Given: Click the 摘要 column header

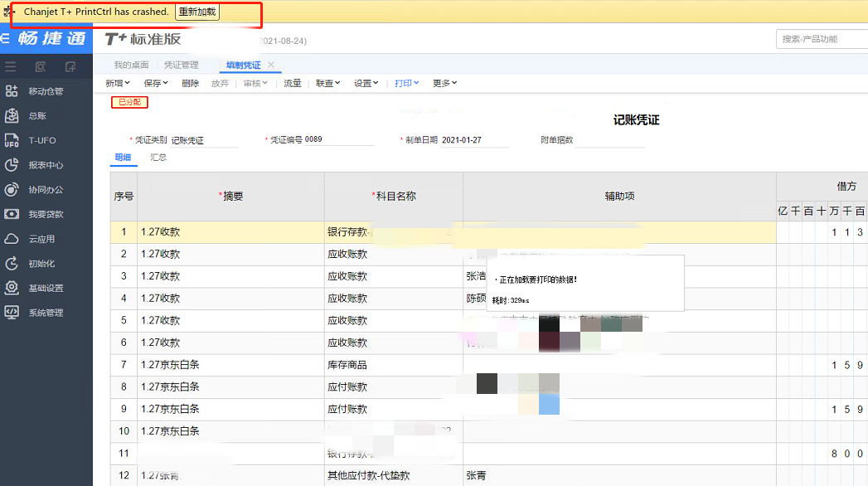Looking at the screenshot, I should click(230, 197).
